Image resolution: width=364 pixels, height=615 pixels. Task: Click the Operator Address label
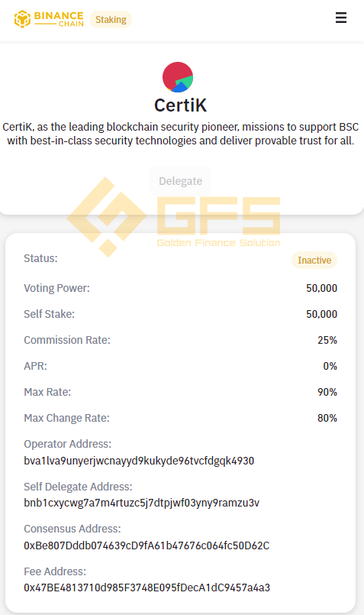[x=68, y=444]
